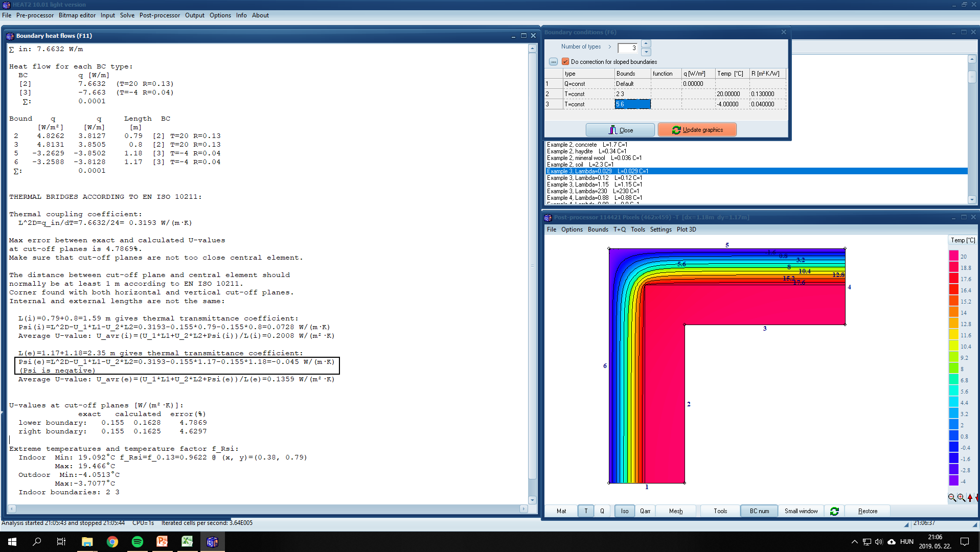Screen dimensions: 980x552
Task: Select R cell 0.040000 in row 3
Action: (x=767, y=104)
